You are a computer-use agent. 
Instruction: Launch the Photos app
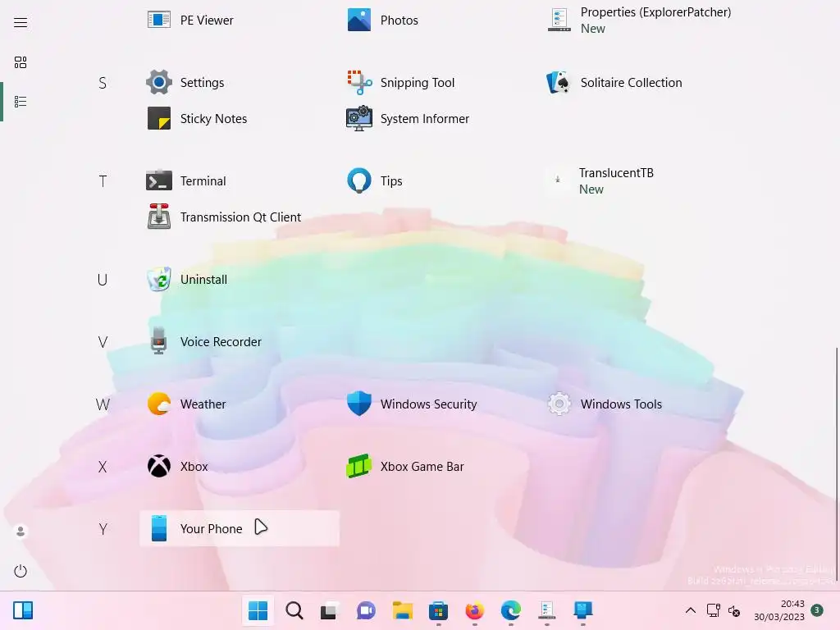tap(440, 21)
